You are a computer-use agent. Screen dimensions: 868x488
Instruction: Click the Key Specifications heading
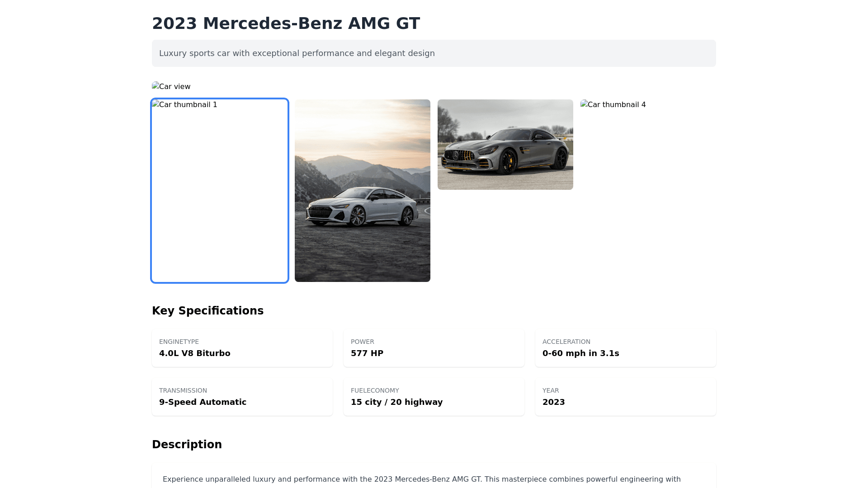tap(208, 311)
